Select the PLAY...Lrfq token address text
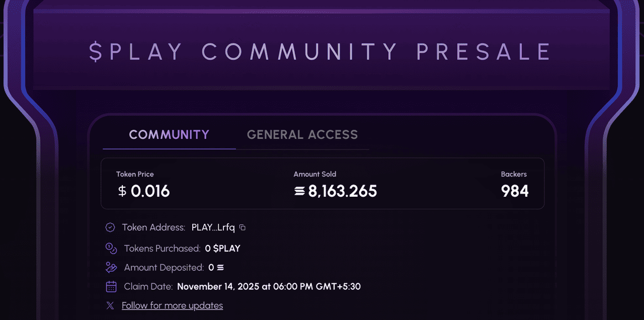 point(213,227)
